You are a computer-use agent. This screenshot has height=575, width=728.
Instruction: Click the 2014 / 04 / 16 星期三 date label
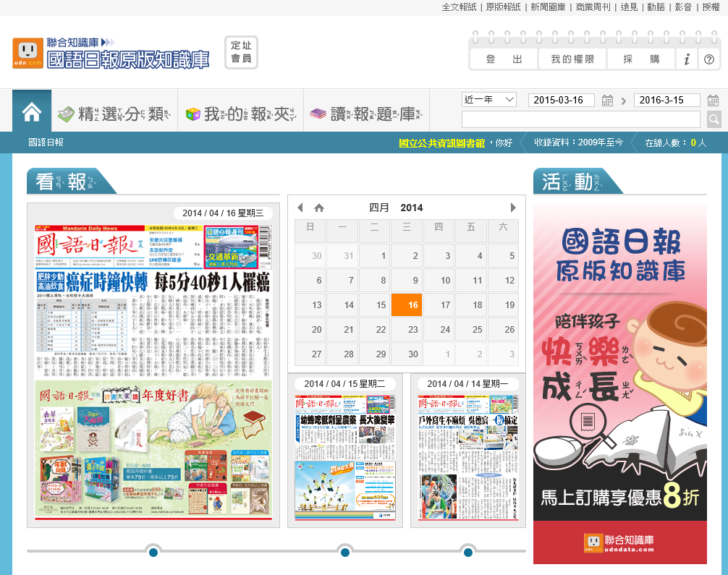point(223,213)
